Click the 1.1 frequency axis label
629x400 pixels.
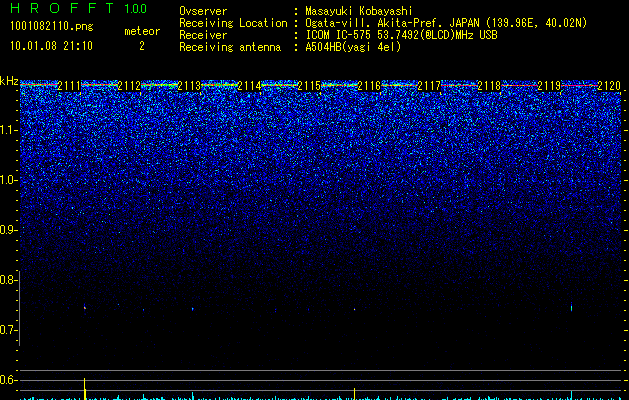8,130
